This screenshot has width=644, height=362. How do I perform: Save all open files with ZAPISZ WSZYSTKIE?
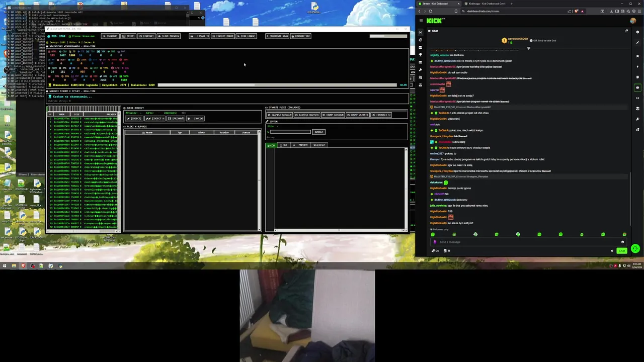coord(307,115)
